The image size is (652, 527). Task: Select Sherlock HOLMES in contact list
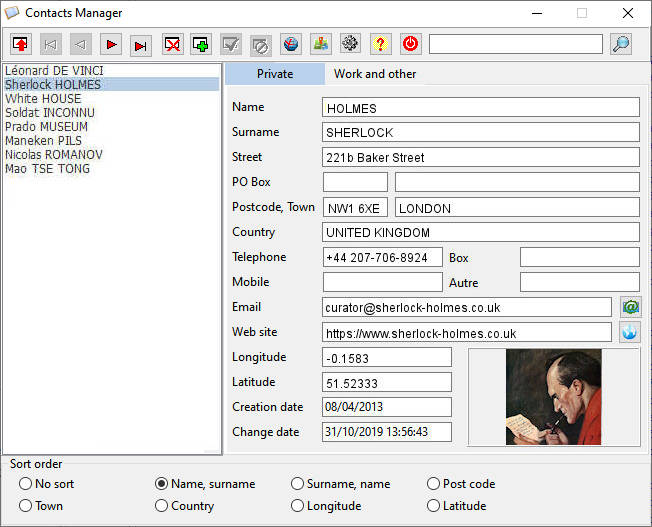111,84
